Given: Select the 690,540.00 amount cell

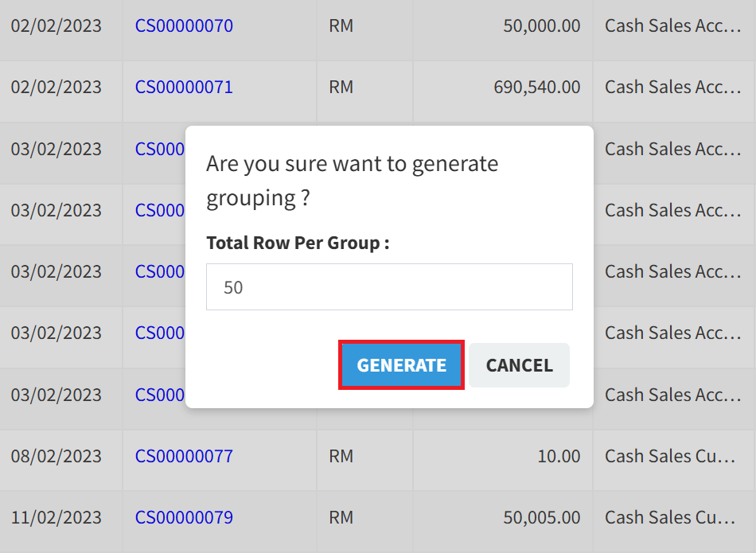Looking at the screenshot, I should coord(536,87).
